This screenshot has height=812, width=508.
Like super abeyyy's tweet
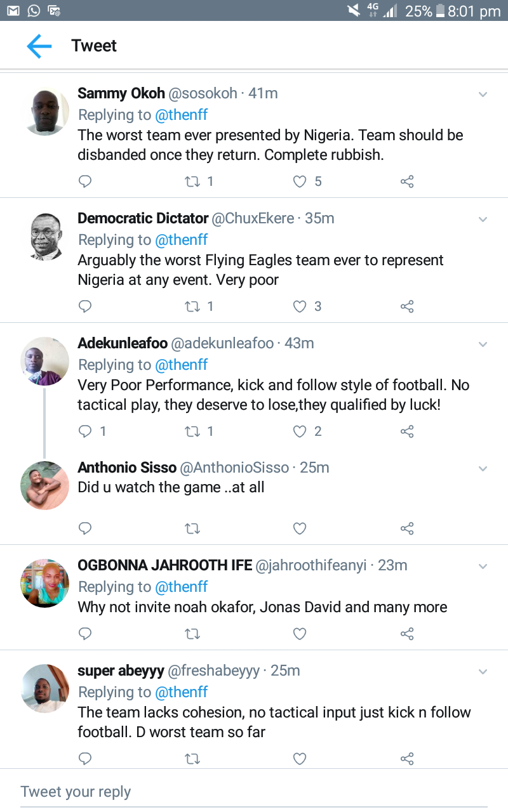(300, 759)
